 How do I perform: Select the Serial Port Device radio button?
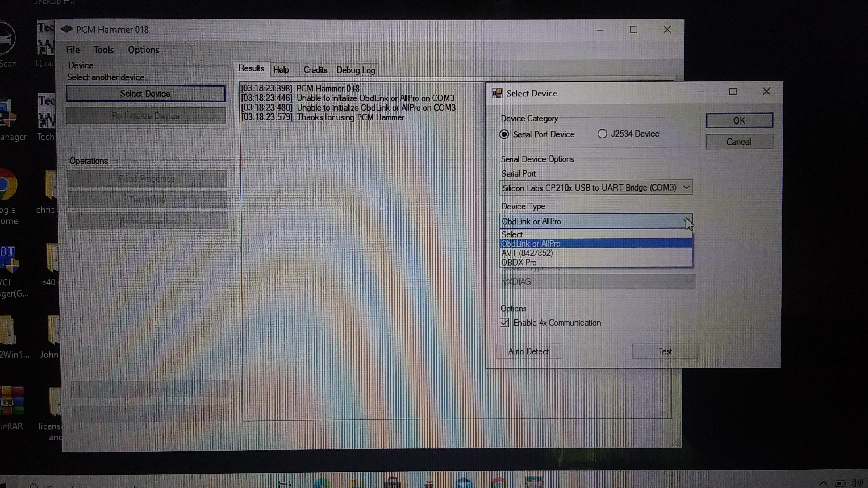(504, 134)
